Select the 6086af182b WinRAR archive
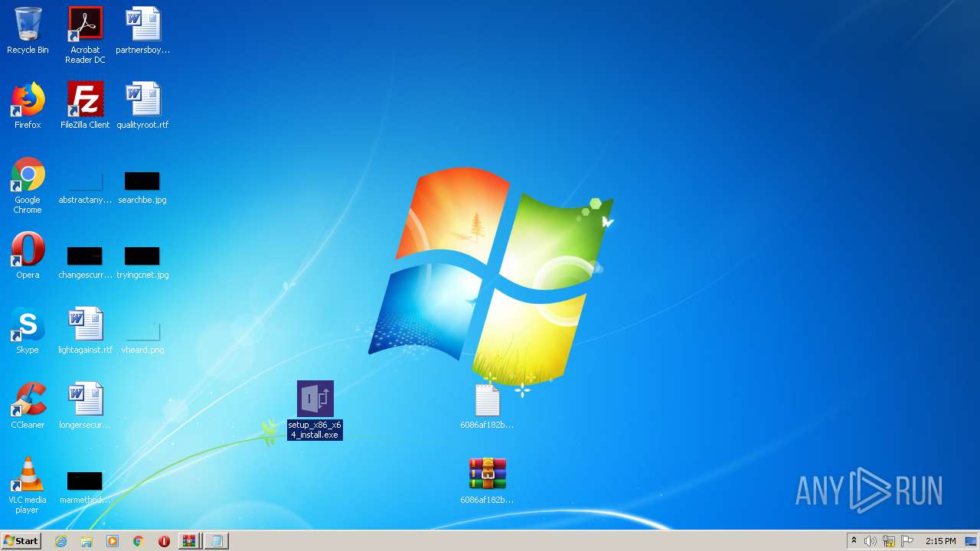This screenshot has height=551, width=980. point(487,481)
